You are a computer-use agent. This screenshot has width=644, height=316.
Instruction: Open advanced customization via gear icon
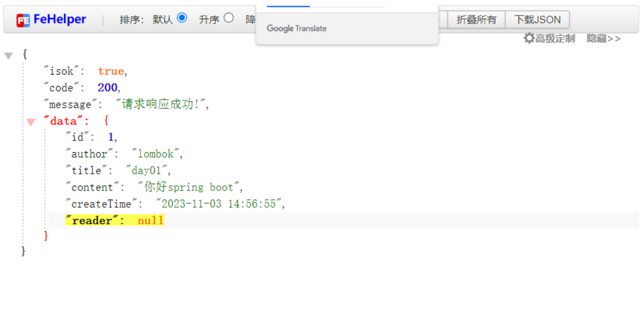click(529, 38)
